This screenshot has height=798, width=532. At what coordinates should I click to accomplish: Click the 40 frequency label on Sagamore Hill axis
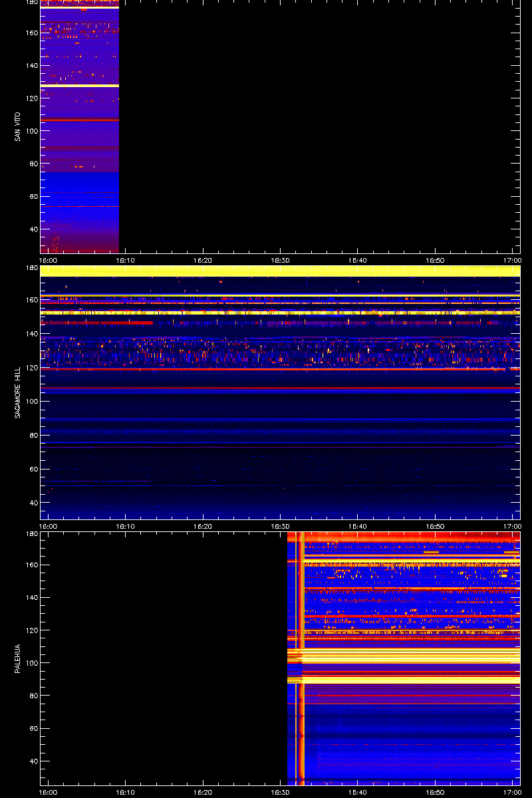34,503
